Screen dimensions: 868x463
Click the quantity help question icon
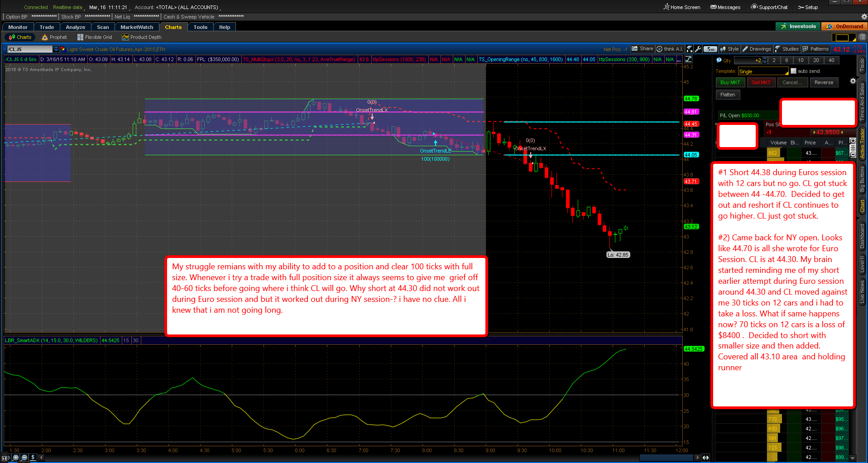(719, 60)
